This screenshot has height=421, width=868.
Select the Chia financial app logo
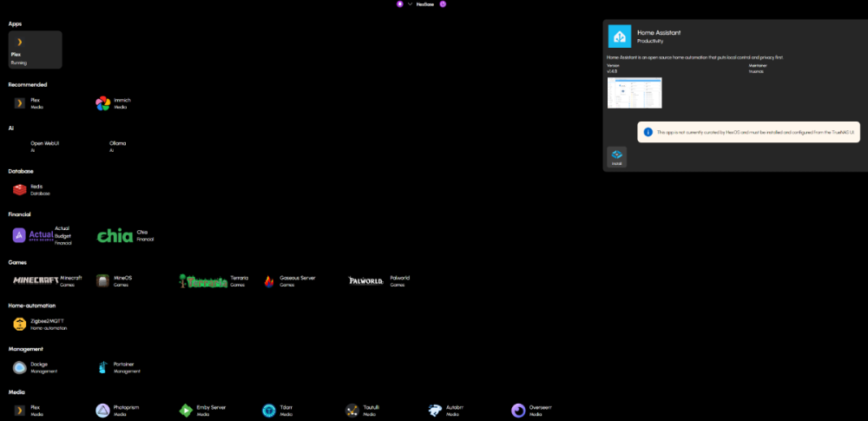tap(115, 235)
